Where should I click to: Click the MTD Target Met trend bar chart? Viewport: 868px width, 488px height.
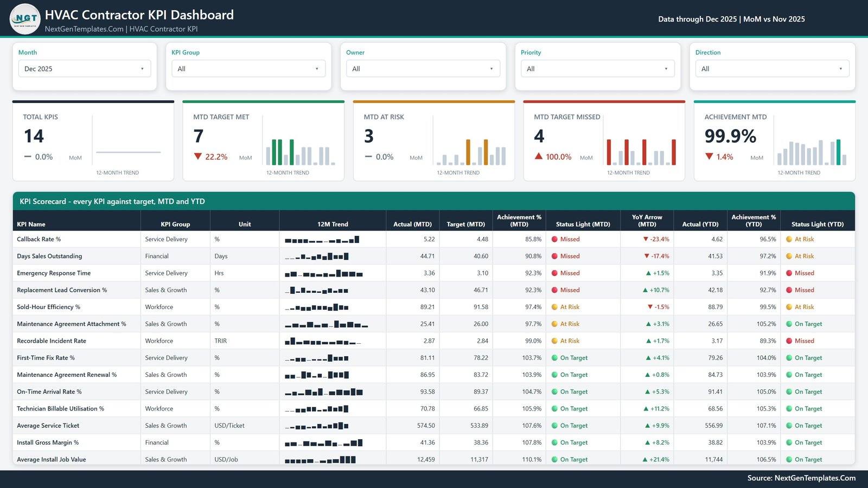(300, 152)
